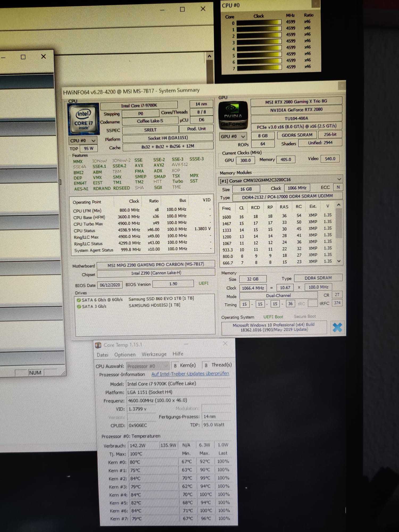Click the GPU clock 300.0 field

point(246,160)
